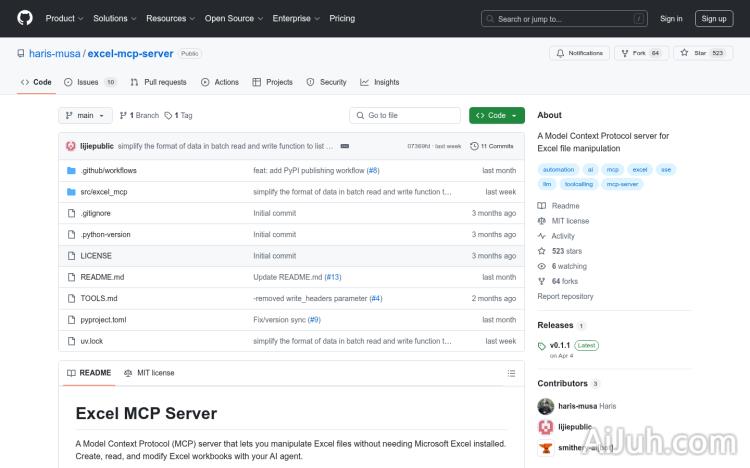This screenshot has width=750, height=468.
Task: Click Report repository
Action: 565,296
